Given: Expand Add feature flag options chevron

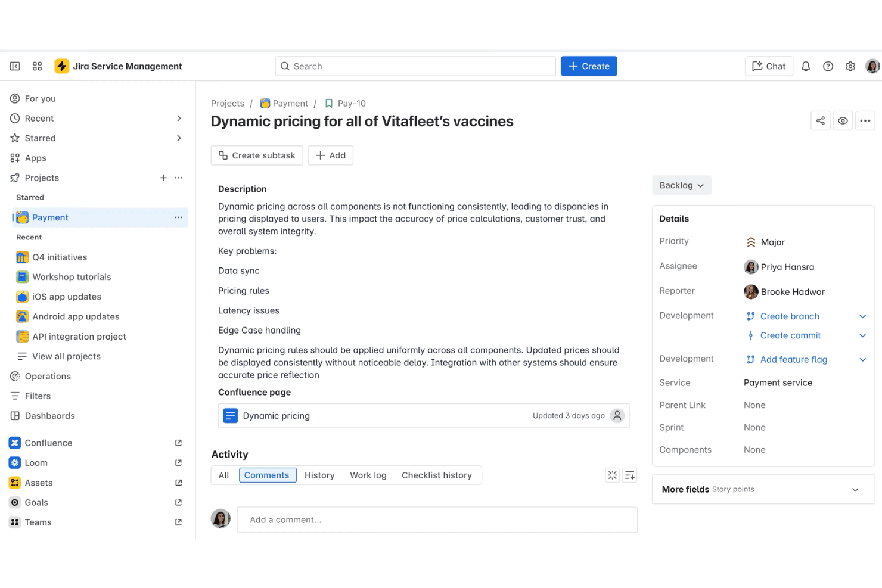Looking at the screenshot, I should pyautogui.click(x=862, y=359).
